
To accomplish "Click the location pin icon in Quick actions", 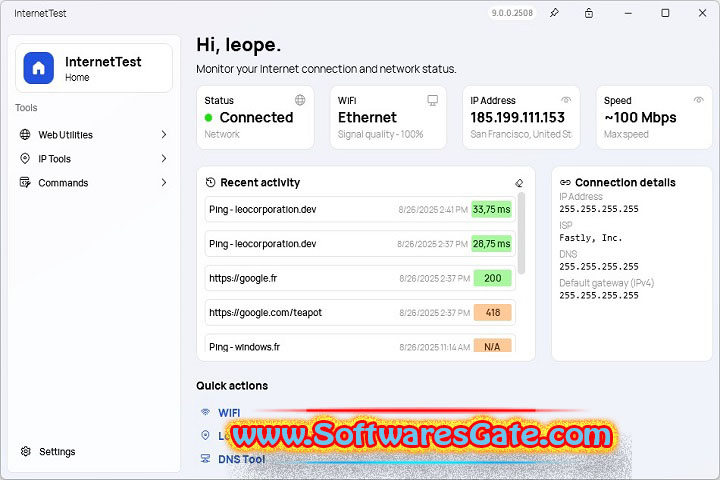I will coord(205,435).
